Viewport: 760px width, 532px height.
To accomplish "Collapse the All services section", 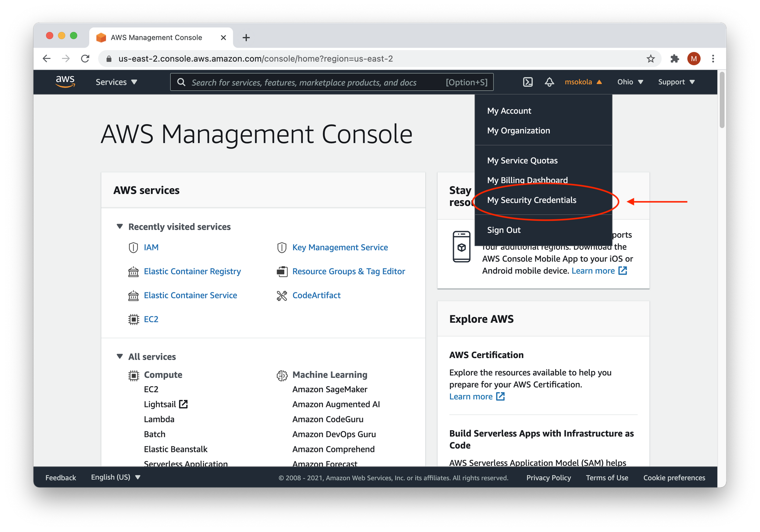I will (x=120, y=356).
